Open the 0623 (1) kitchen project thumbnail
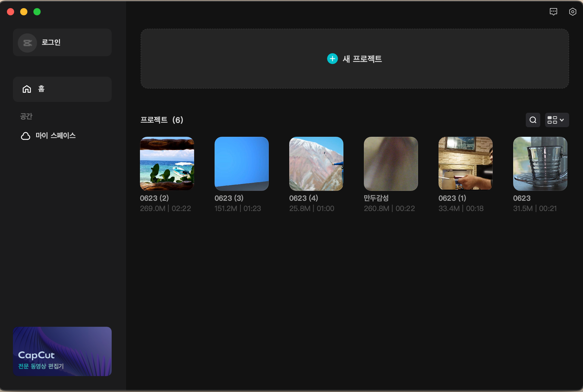583x392 pixels. tap(465, 164)
